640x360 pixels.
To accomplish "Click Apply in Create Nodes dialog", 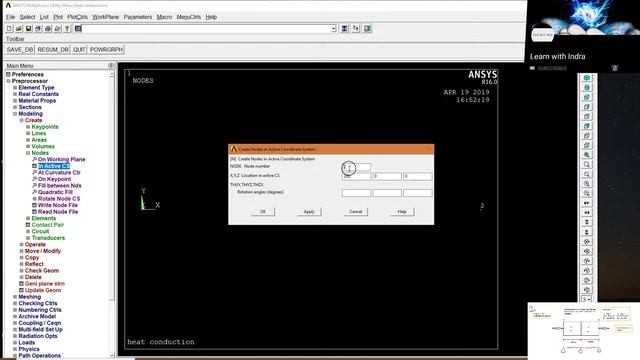I will coord(309,211).
